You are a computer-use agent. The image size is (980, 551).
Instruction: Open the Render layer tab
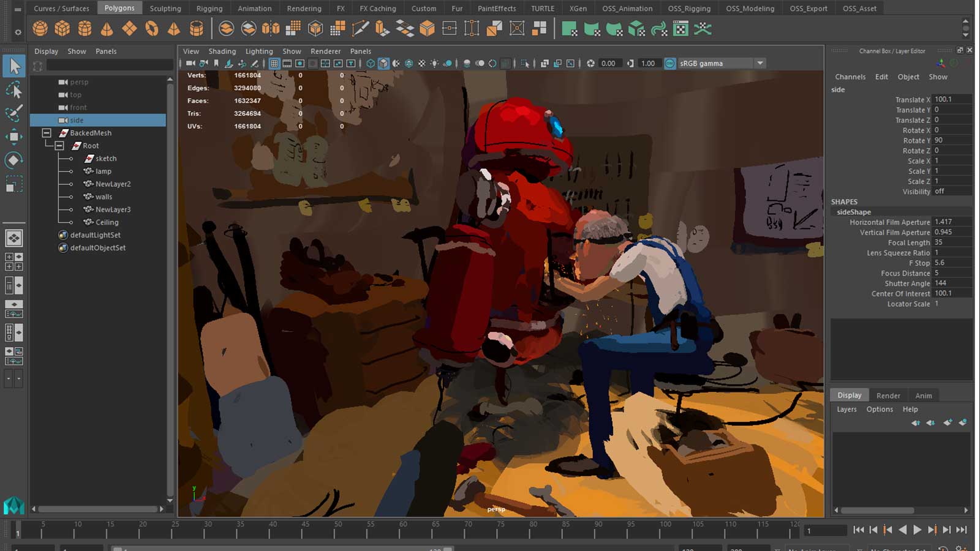[888, 395]
